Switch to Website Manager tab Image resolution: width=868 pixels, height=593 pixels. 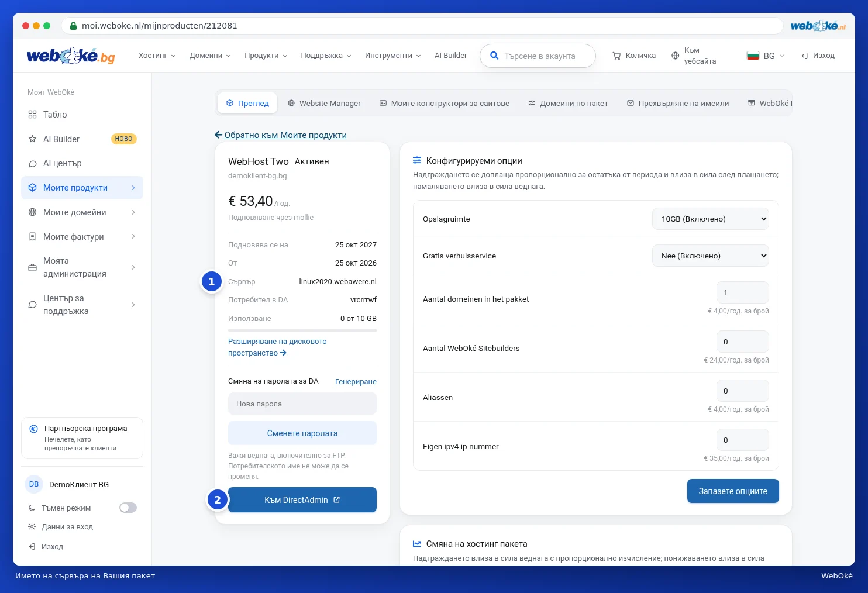(x=324, y=103)
